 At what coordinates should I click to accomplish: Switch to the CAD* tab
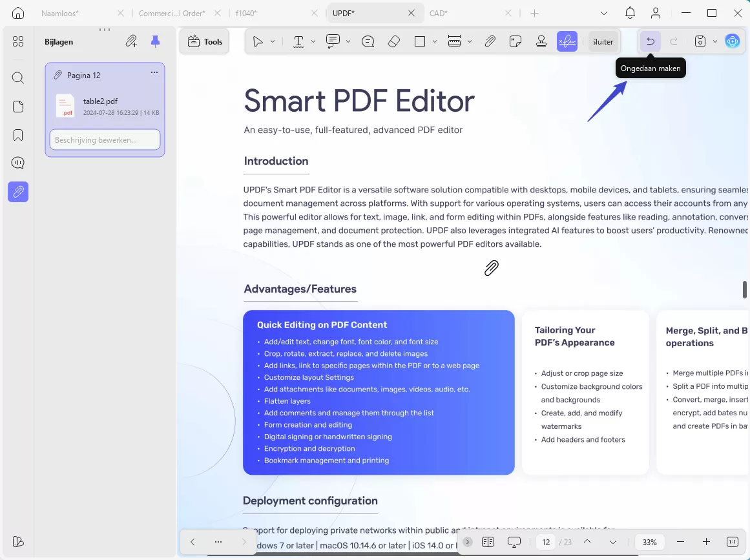(439, 14)
